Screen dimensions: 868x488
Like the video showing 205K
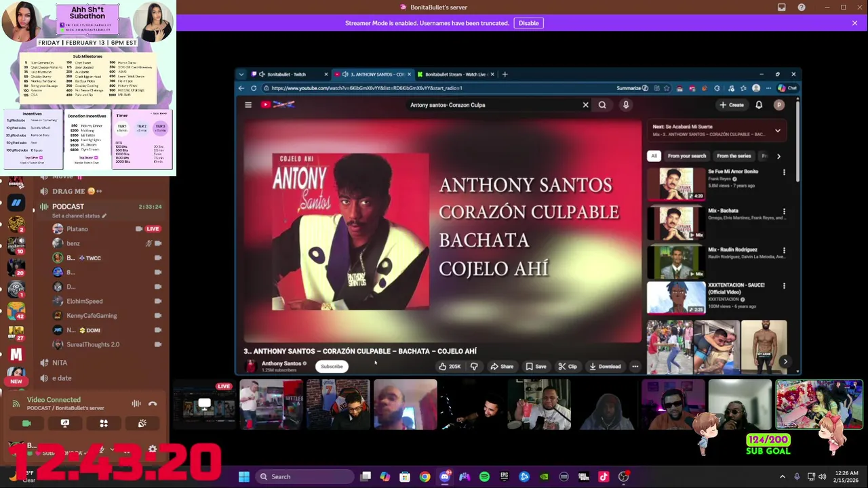click(x=448, y=367)
